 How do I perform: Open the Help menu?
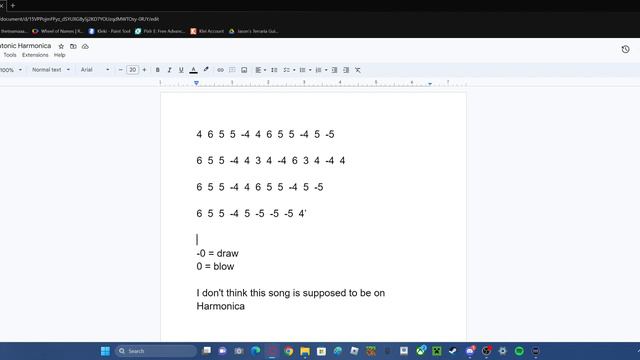pos(60,55)
